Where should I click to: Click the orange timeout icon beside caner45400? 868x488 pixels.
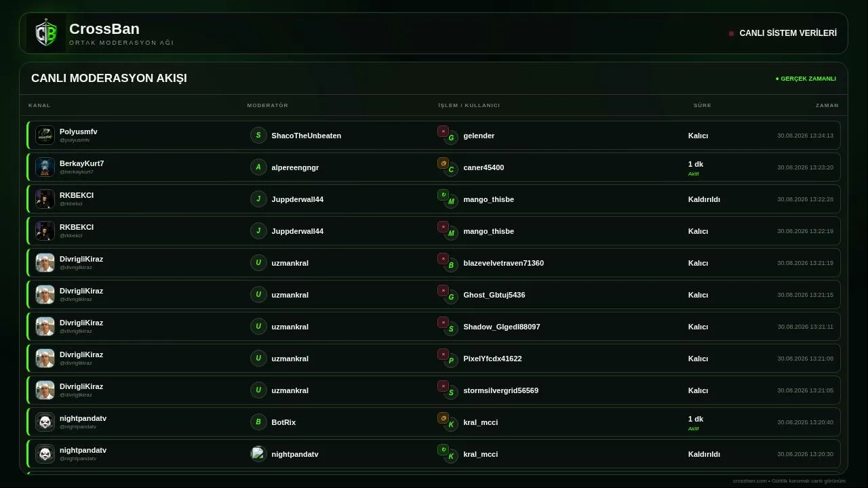(443, 163)
